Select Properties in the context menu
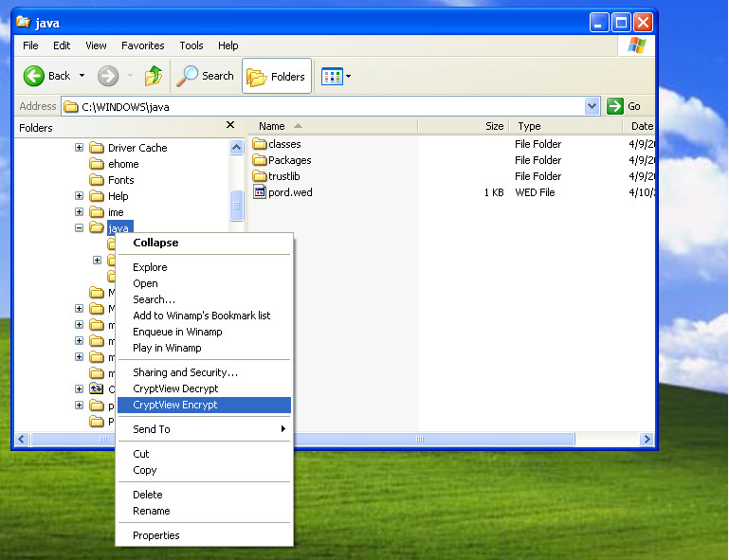 [156, 535]
